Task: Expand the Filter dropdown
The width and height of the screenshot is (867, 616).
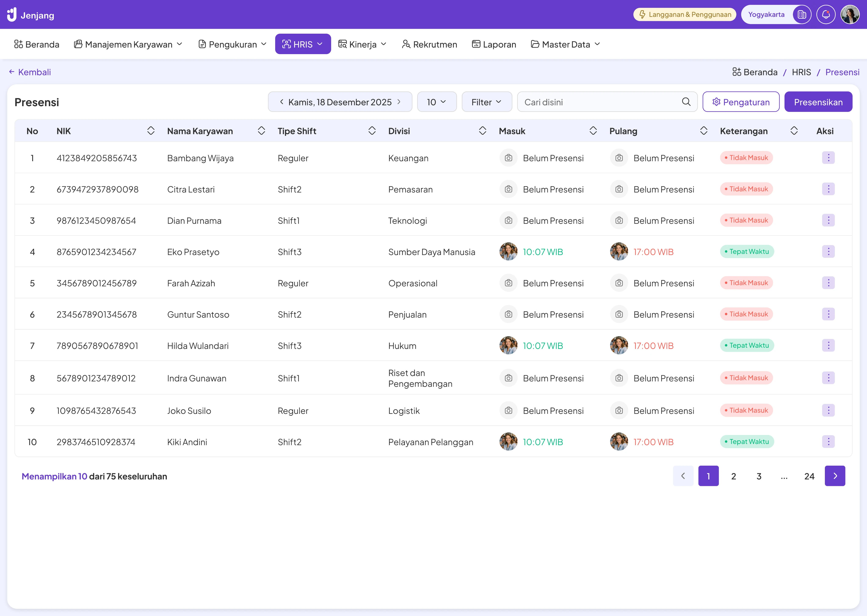Action: 486,102
